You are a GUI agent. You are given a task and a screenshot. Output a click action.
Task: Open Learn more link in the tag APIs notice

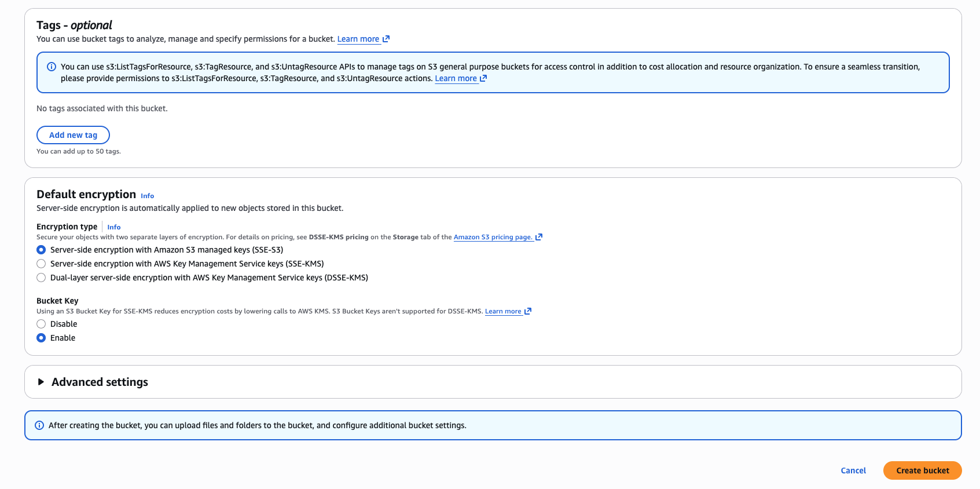456,78
